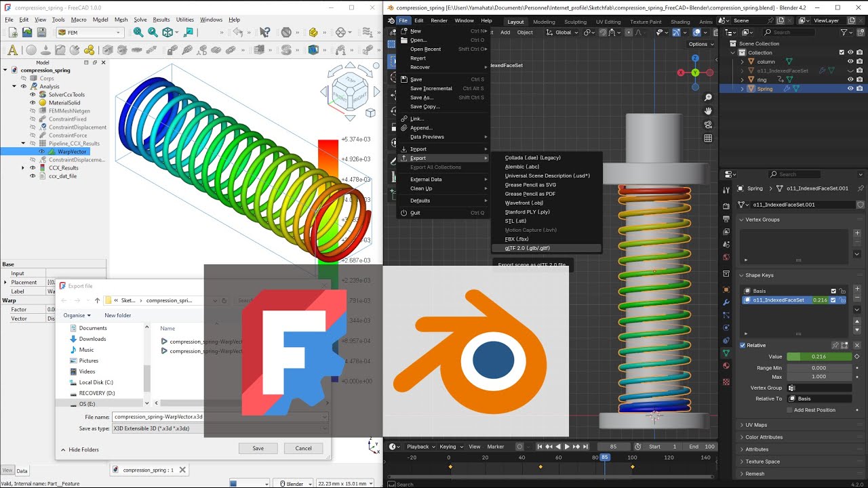
Task: Uncheck Relative shape keys checkbox
Action: [743, 345]
